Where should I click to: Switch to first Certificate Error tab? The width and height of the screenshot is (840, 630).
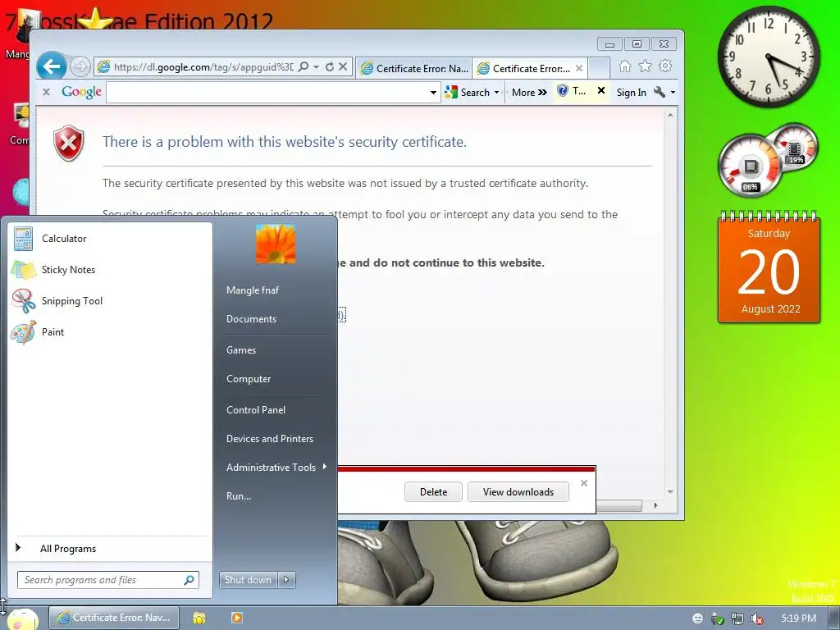[413, 68]
